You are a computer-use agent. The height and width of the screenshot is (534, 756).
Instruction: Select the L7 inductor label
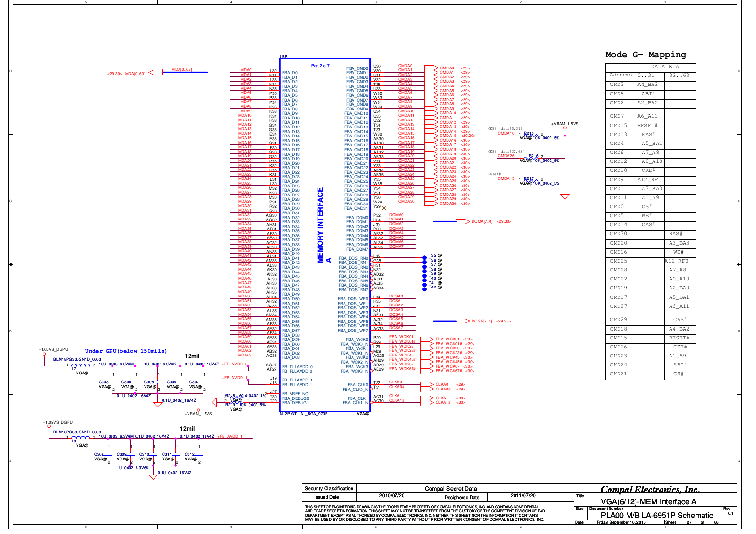[x=74, y=369]
